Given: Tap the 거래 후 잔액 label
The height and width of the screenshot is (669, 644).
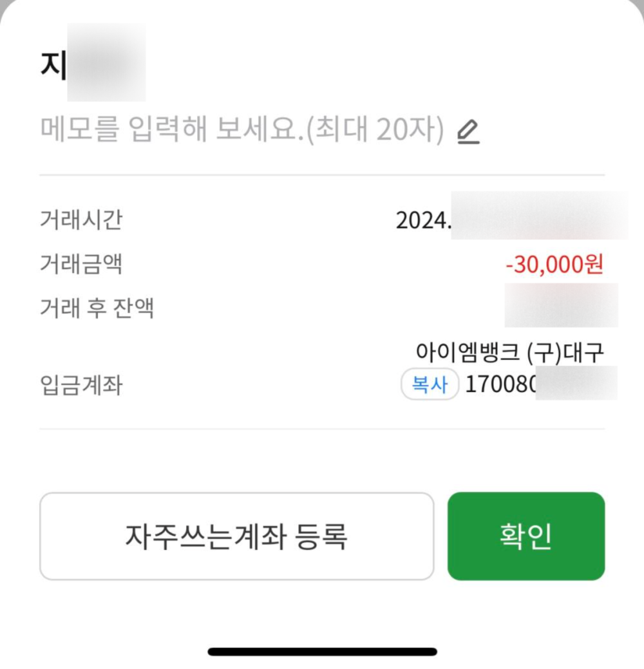Looking at the screenshot, I should pos(97,308).
